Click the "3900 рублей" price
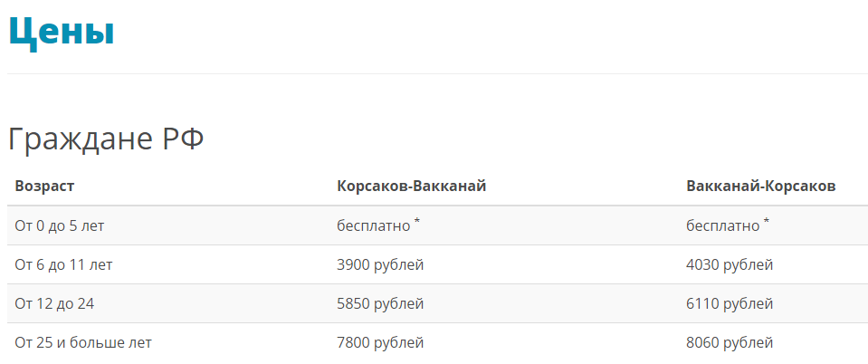868x364 pixels. pyautogui.click(x=380, y=264)
